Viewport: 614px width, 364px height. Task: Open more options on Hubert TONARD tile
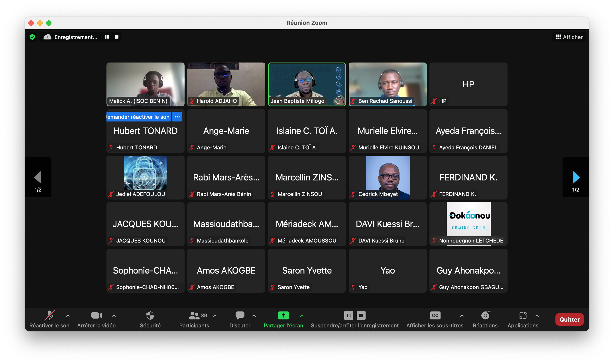(x=177, y=117)
